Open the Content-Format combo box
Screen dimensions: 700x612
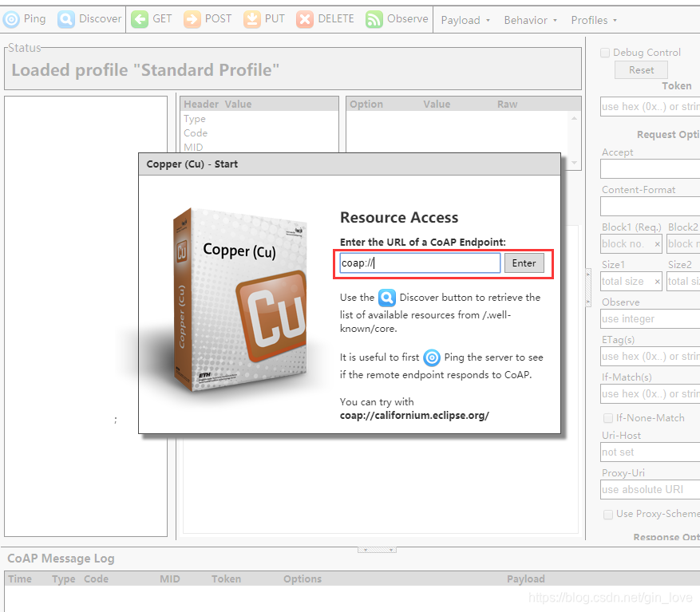[650, 207]
